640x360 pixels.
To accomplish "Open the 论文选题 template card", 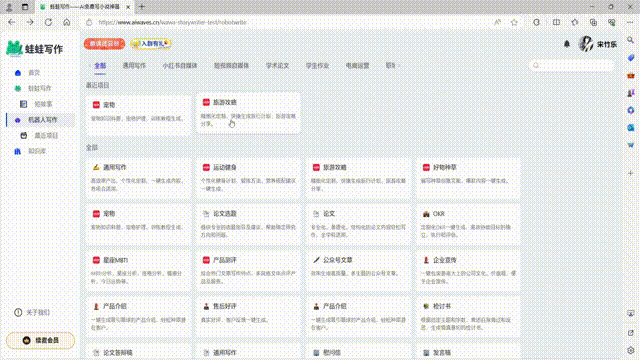I will 248,224.
